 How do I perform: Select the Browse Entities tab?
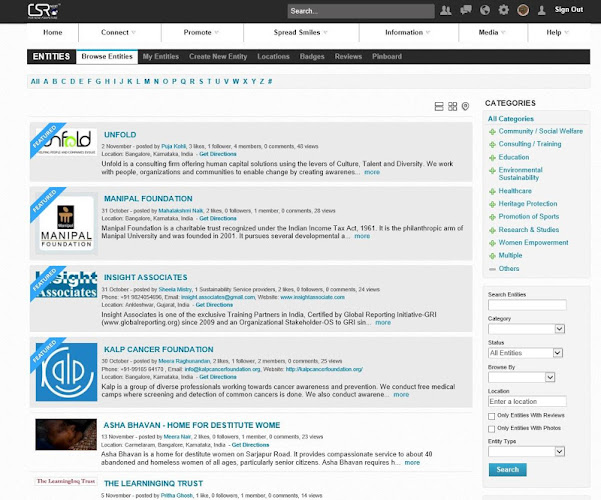107,57
